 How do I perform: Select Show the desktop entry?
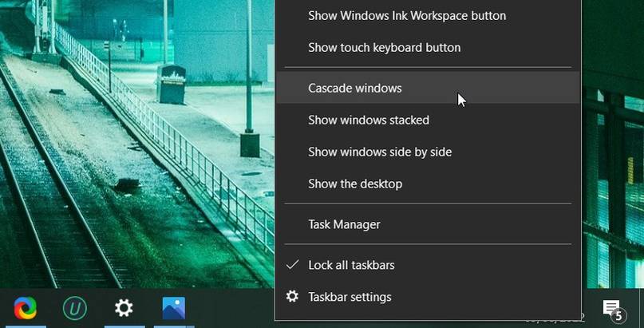(355, 184)
